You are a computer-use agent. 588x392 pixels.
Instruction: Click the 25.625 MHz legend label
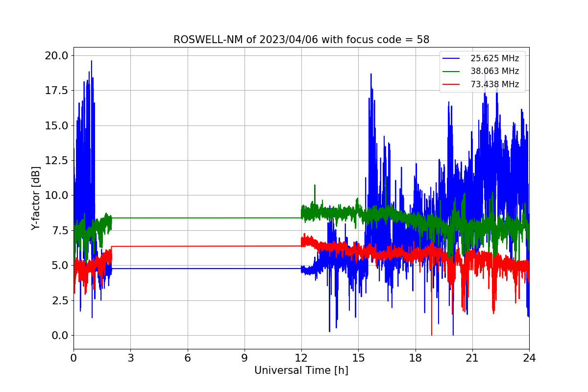click(494, 58)
